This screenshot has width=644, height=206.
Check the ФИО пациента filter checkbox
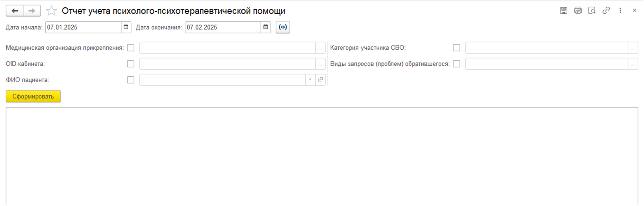131,80
